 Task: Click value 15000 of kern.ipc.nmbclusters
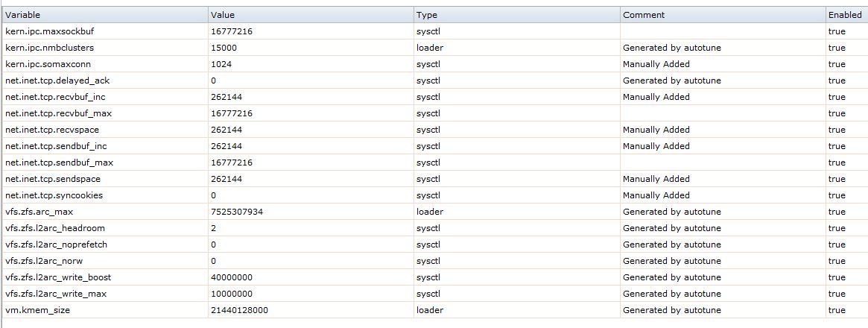(224, 48)
